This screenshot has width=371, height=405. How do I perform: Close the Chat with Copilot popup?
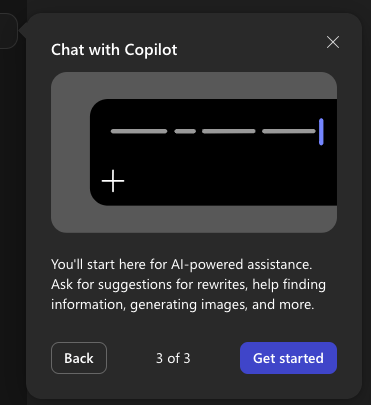coord(333,42)
